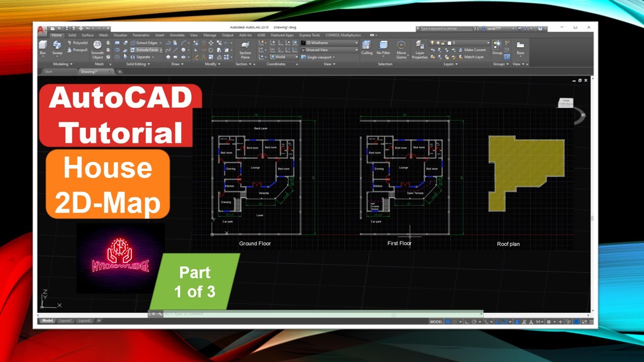Open the Annotate ribbon tab
Viewport: 644px width, 362px height.
tap(177, 35)
